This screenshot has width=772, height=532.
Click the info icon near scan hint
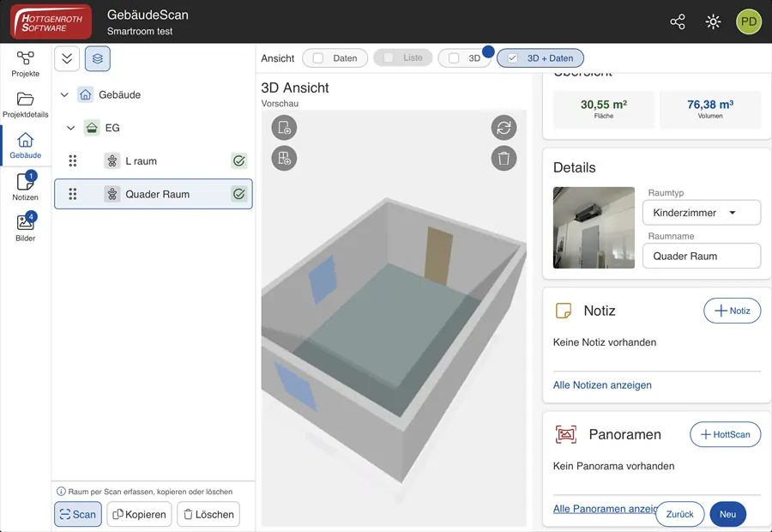pyautogui.click(x=61, y=492)
